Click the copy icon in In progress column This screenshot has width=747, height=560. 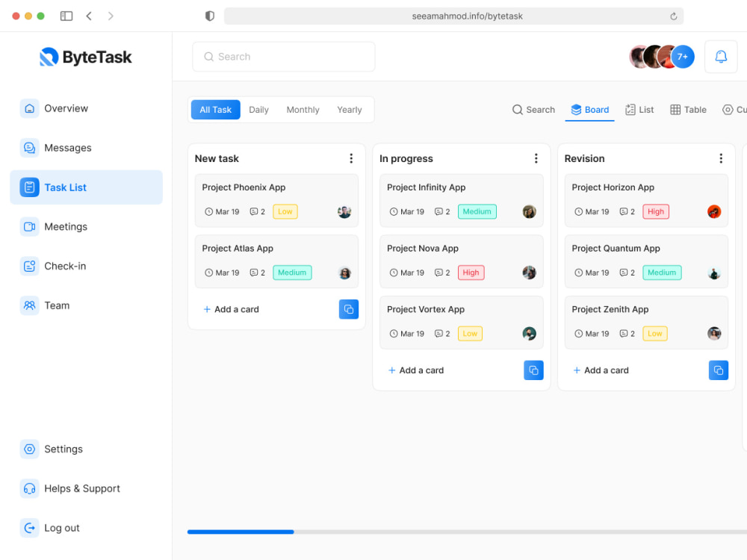coord(533,370)
